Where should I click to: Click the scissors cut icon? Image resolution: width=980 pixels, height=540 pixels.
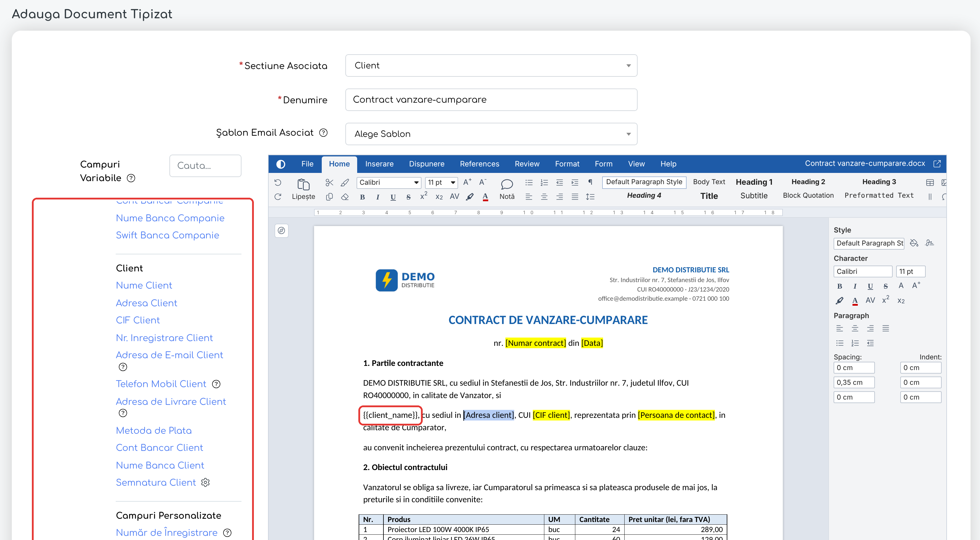tap(329, 183)
